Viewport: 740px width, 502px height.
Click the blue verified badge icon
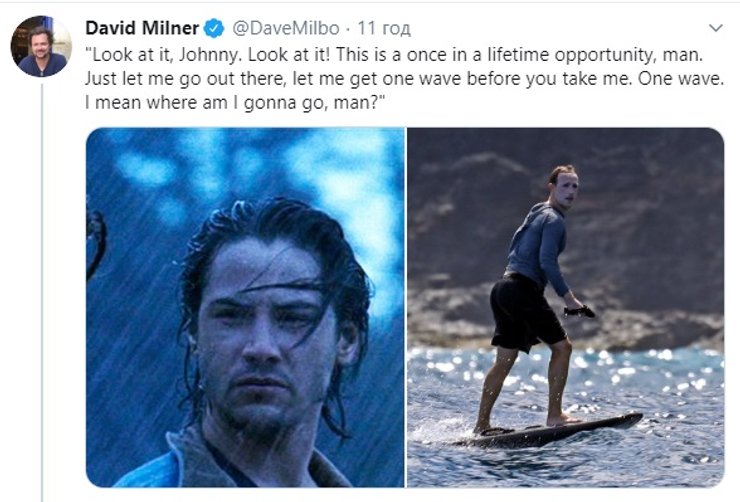pyautogui.click(x=214, y=28)
